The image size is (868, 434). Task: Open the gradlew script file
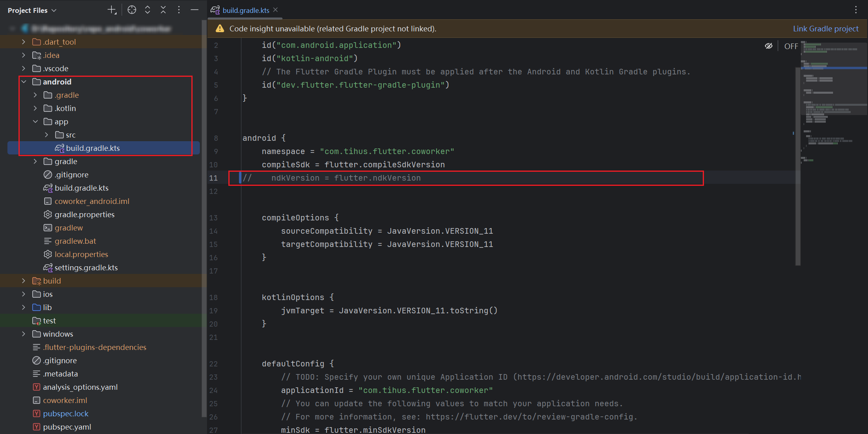tap(68, 228)
